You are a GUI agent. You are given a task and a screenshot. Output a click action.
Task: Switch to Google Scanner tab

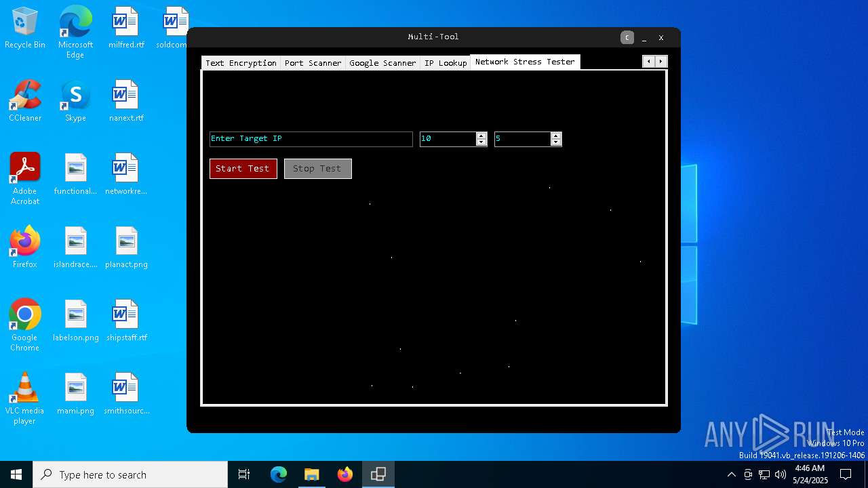pos(382,63)
